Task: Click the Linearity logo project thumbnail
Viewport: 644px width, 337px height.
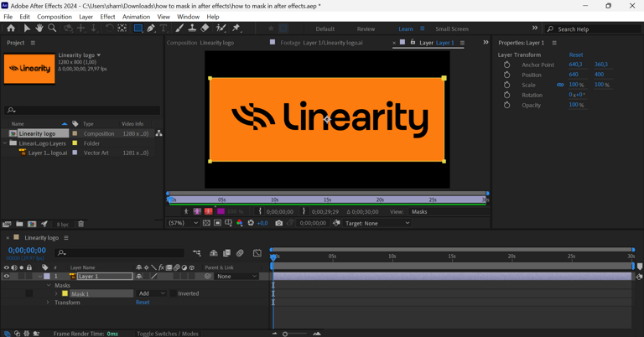Action: tap(29, 69)
